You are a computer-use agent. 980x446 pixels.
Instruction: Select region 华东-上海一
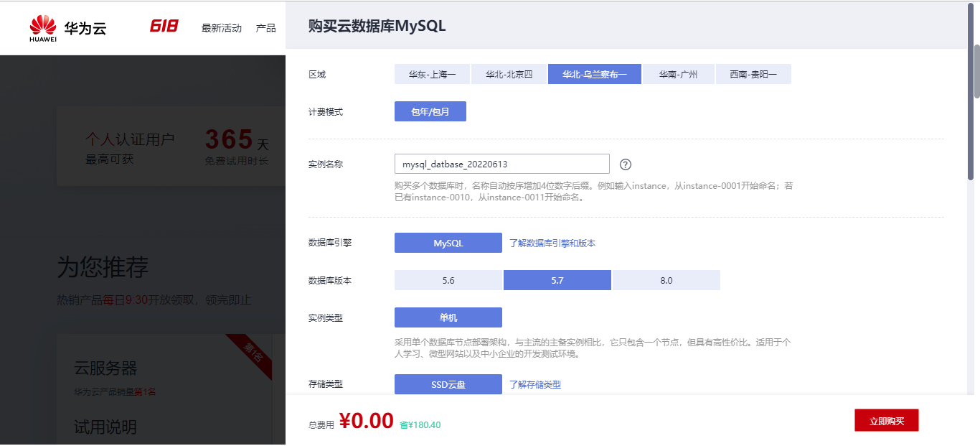pos(432,74)
